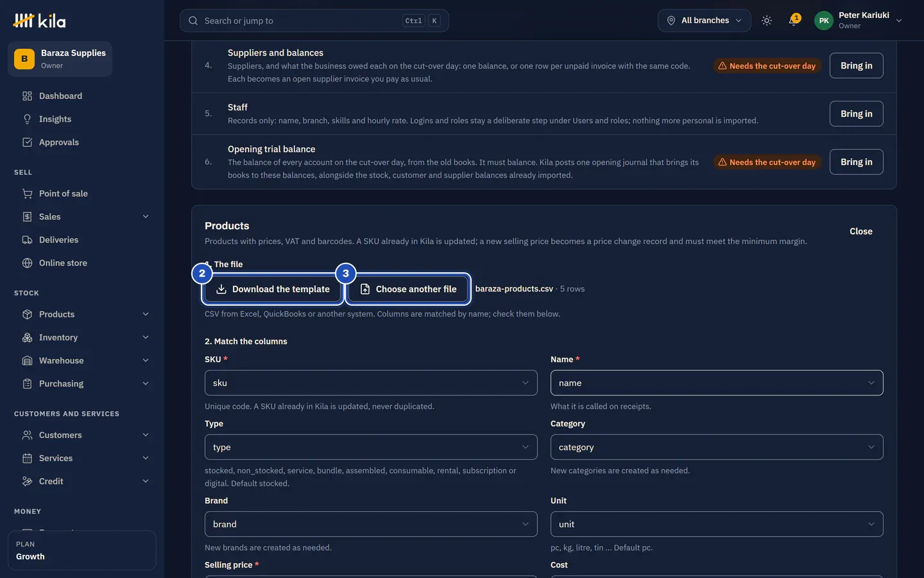Click the Credit handshake icon
924x578 pixels.
point(27,481)
